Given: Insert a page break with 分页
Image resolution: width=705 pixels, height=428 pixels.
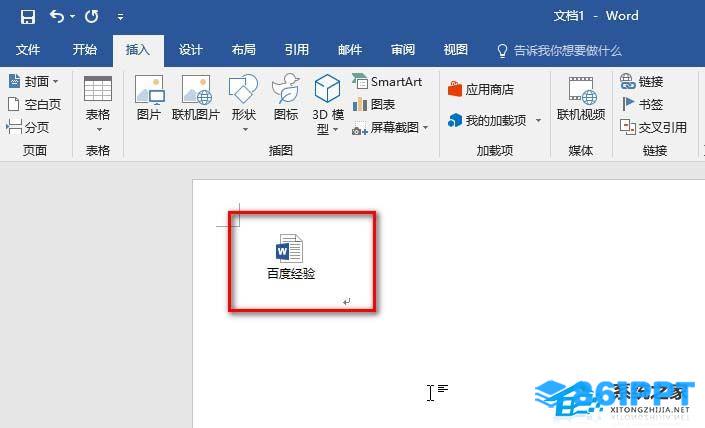Looking at the screenshot, I should [x=28, y=128].
